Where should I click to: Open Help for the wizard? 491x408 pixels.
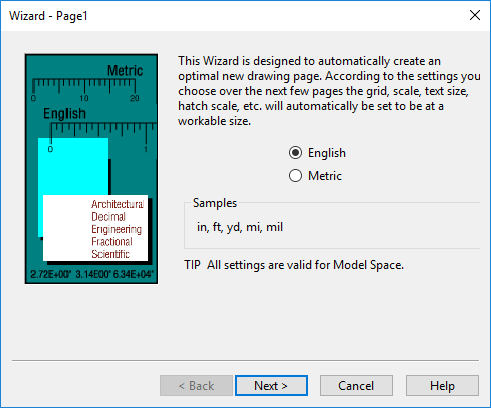coord(442,386)
